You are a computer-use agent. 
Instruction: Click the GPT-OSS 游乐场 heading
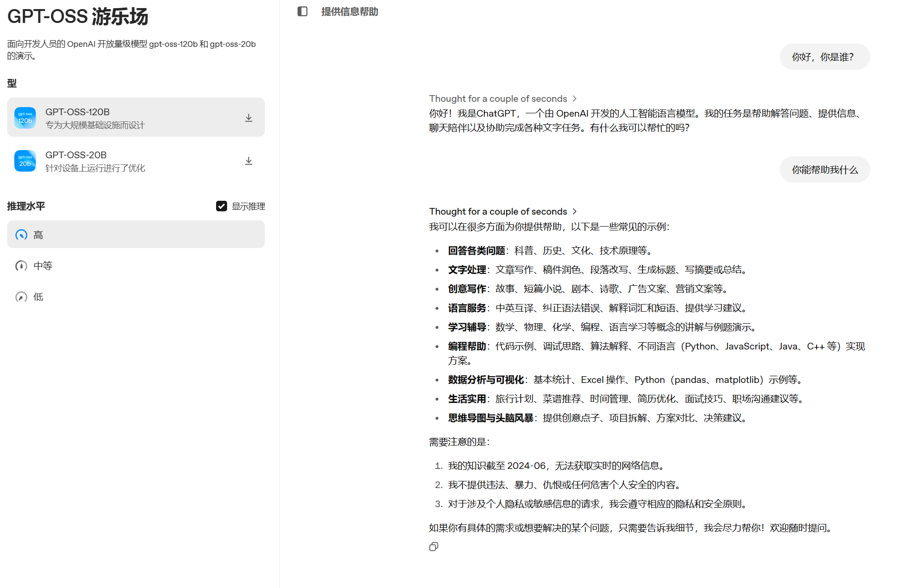77,16
